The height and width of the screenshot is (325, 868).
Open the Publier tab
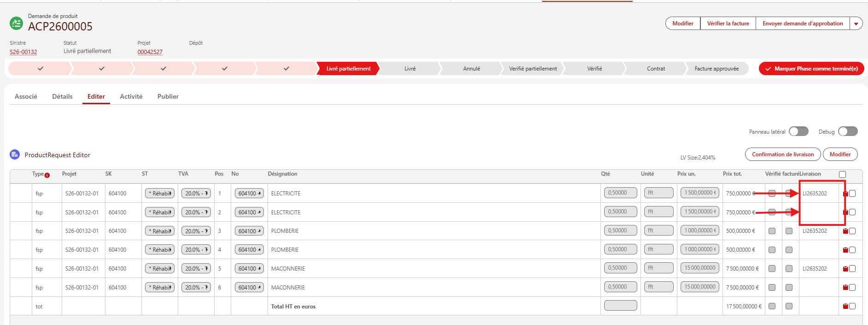pos(168,96)
